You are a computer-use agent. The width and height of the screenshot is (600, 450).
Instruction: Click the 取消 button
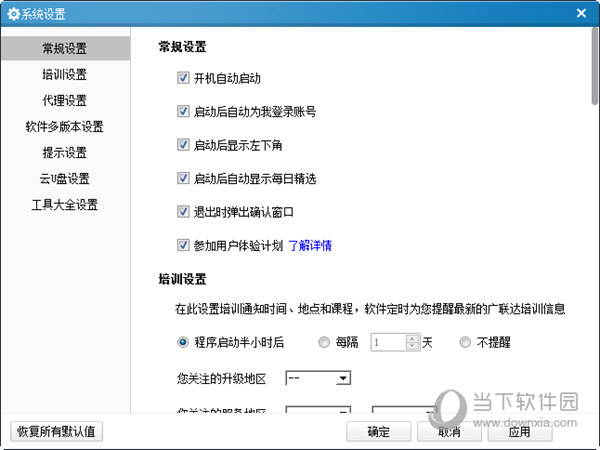pos(449,432)
